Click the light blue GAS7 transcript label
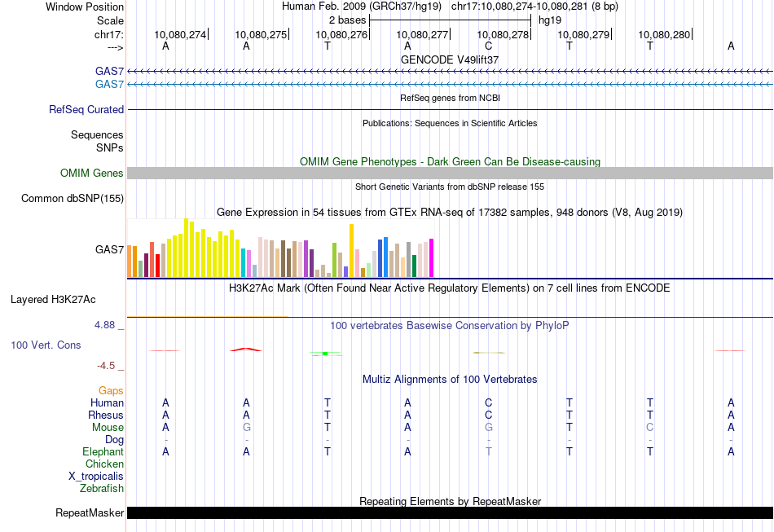The height and width of the screenshot is (532, 774). [109, 85]
